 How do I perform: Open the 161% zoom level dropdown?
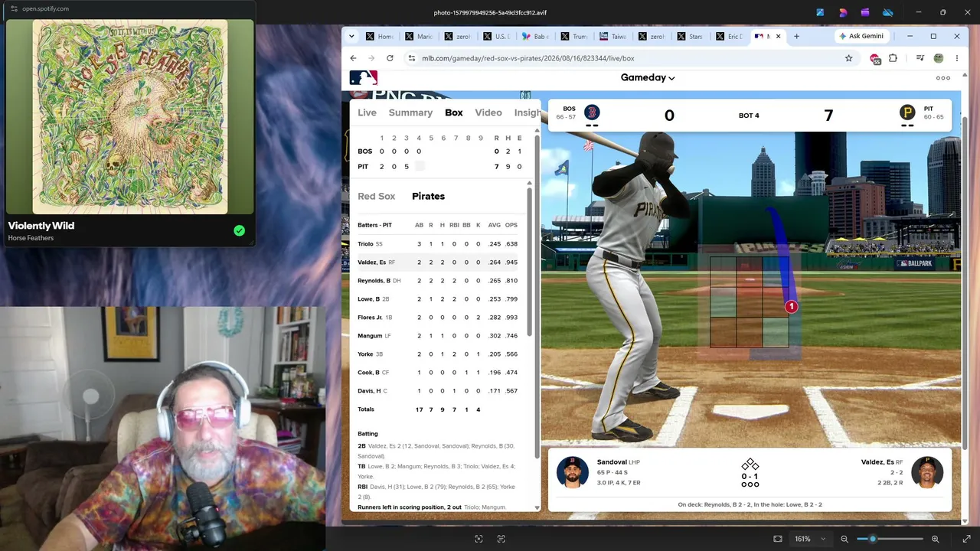810,539
